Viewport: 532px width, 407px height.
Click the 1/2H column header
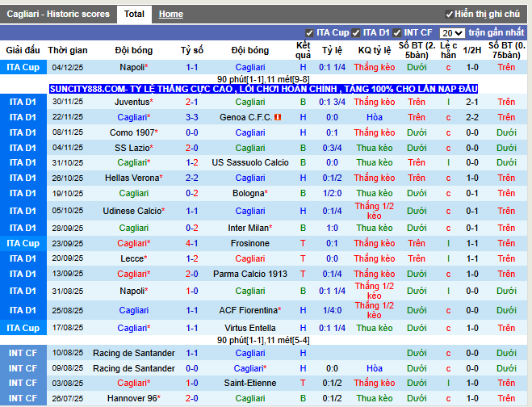tap(472, 50)
